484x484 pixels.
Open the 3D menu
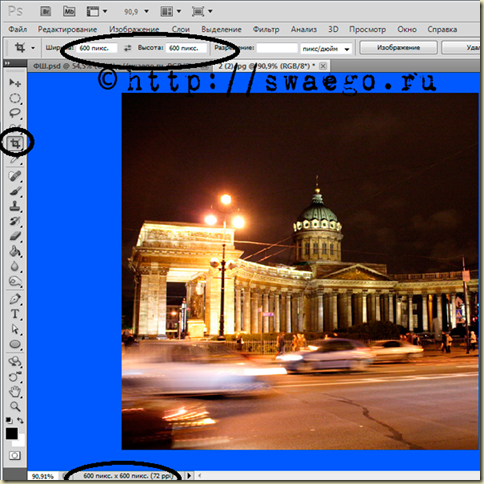[x=333, y=29]
